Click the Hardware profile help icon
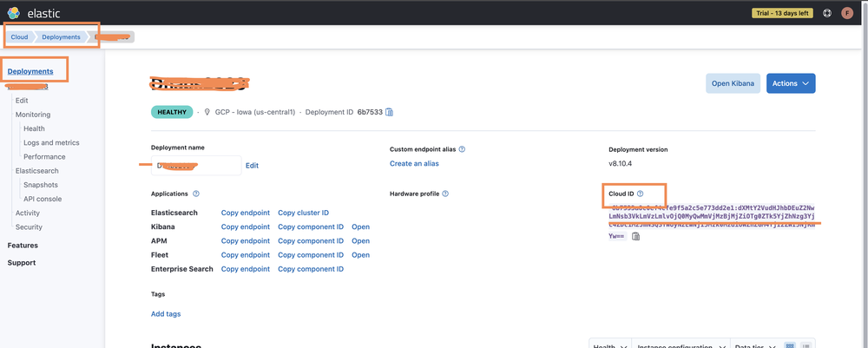 pos(445,194)
